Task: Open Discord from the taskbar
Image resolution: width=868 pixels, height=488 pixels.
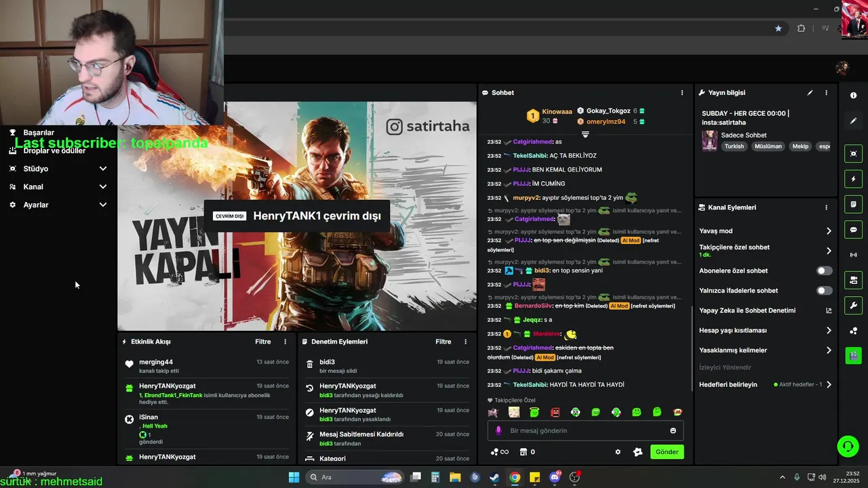Action: [555, 477]
